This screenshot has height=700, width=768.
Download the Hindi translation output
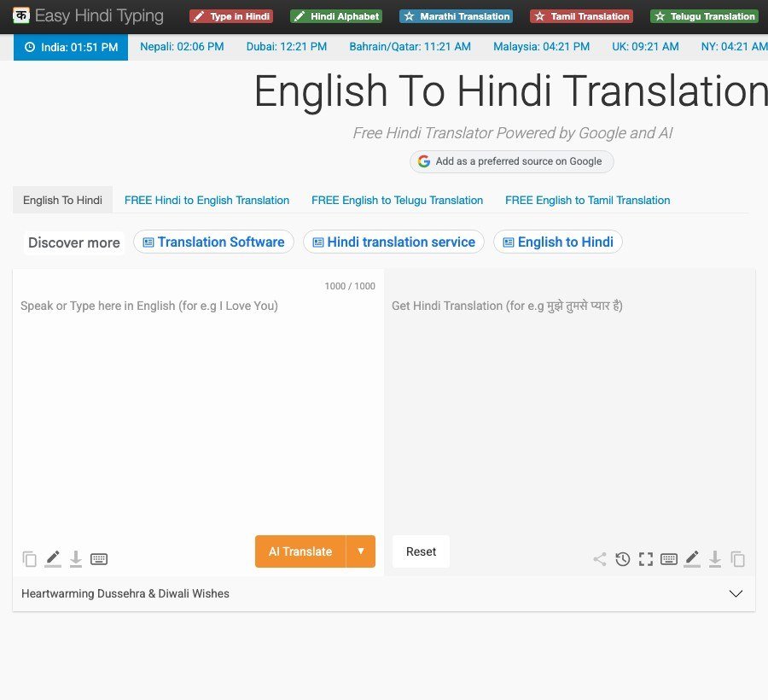[x=715, y=559]
